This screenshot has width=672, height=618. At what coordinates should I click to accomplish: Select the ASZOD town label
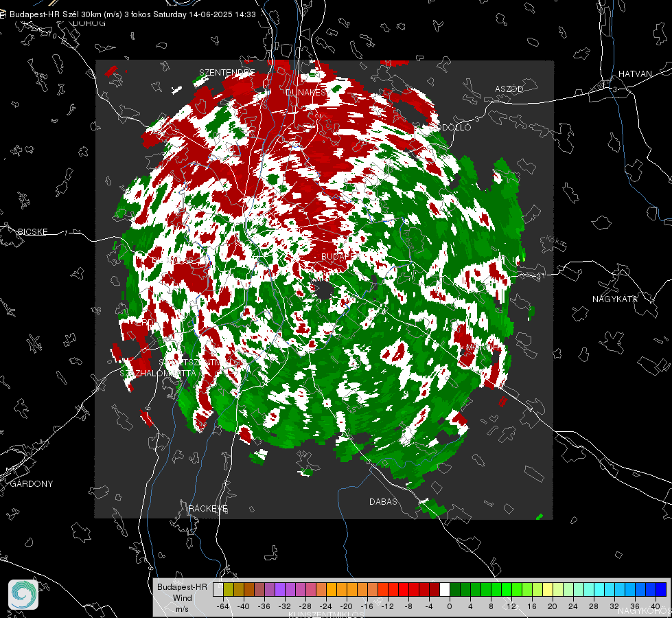click(x=509, y=89)
